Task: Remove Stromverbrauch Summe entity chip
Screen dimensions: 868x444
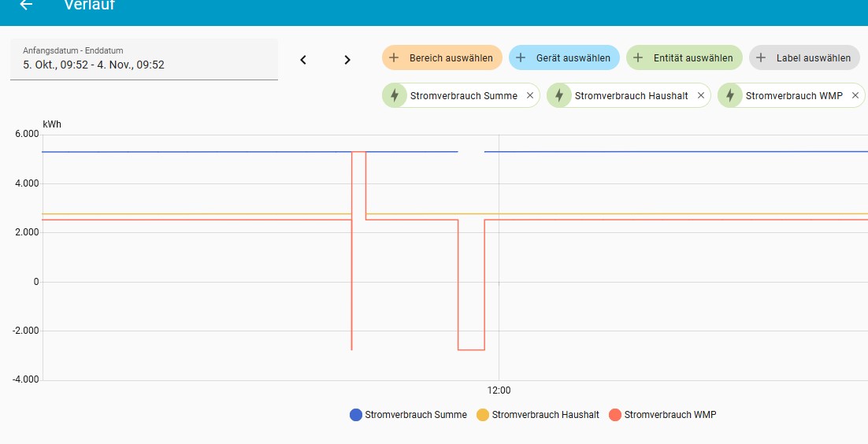Action: click(x=530, y=95)
